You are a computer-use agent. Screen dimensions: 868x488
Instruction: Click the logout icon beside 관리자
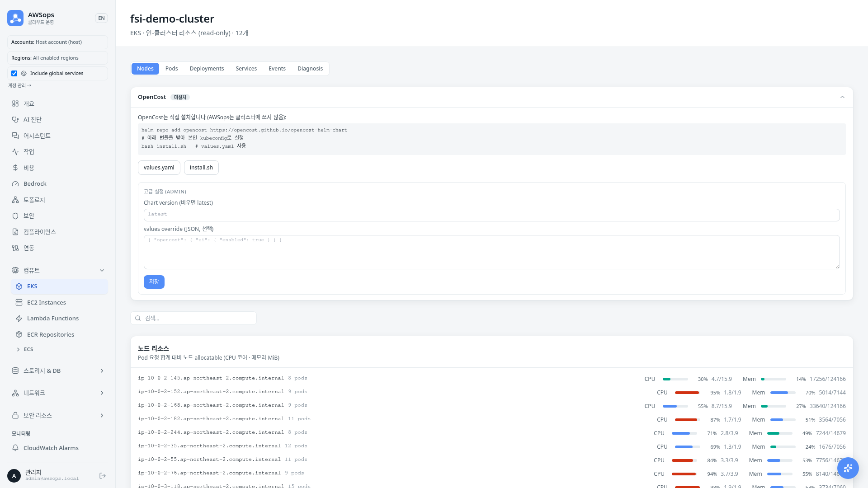103,476
